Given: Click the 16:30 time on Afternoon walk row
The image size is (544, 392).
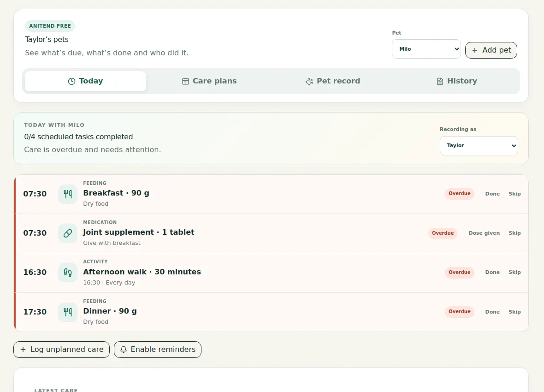Looking at the screenshot, I should pos(35,272).
